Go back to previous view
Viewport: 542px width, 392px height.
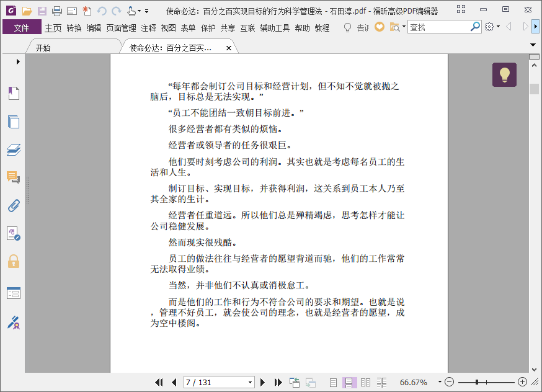click(x=294, y=382)
